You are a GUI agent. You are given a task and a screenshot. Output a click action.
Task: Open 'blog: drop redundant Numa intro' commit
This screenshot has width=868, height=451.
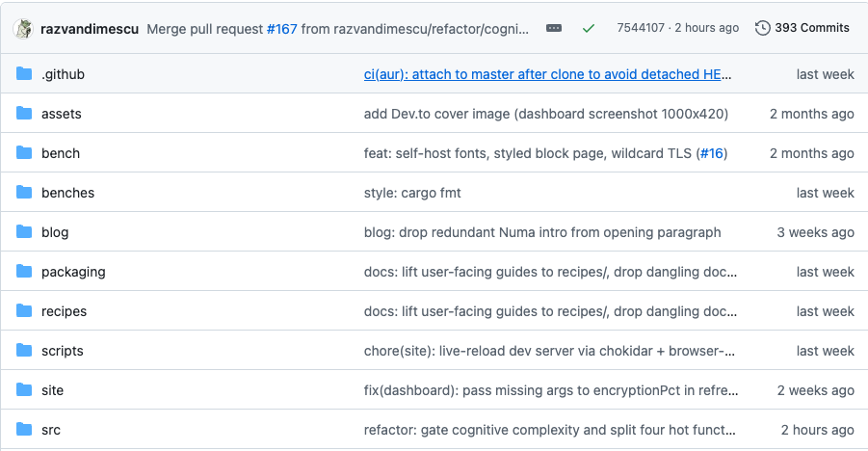(x=542, y=232)
